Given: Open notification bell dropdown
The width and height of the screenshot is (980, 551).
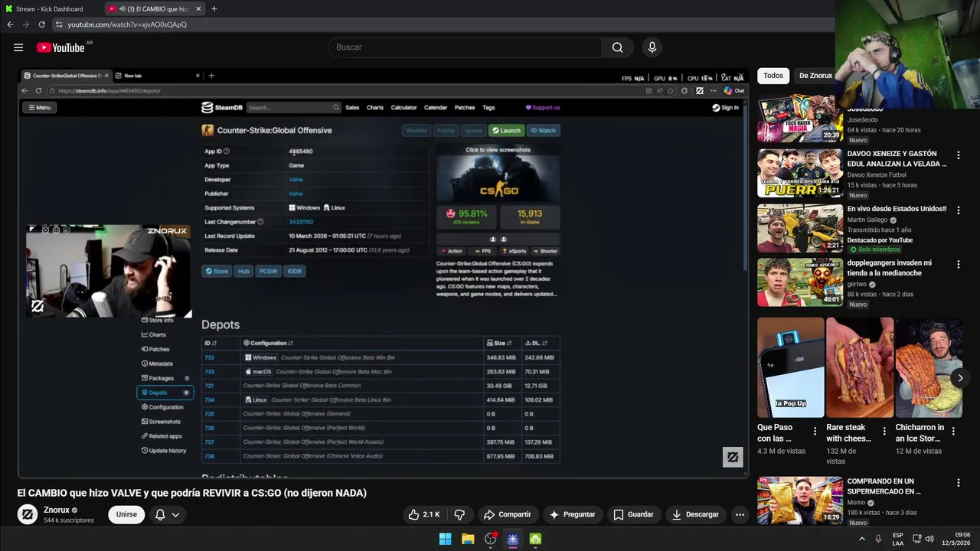Looking at the screenshot, I should point(167,514).
